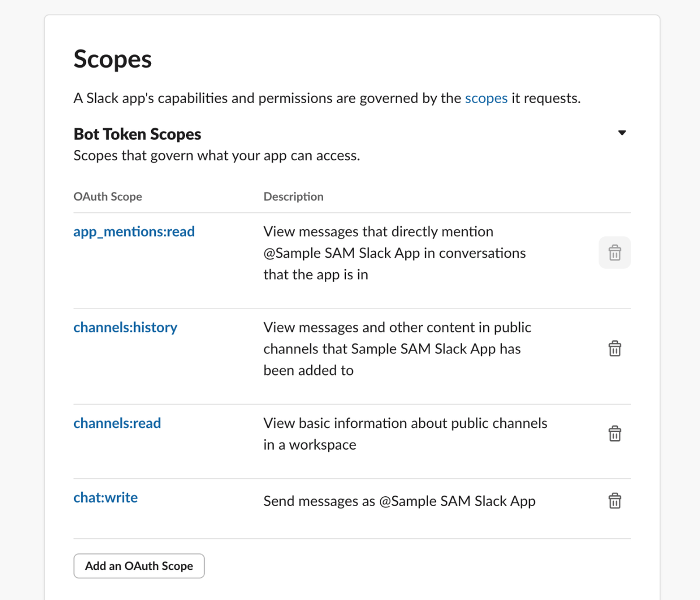Delete the chat:write scope
This screenshot has width=700, height=600.
(x=614, y=501)
